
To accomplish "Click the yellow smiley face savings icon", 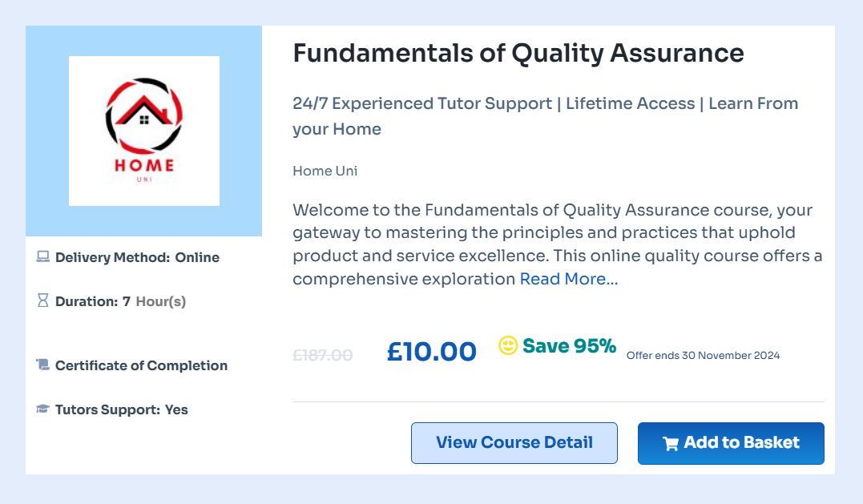I will tap(508, 345).
